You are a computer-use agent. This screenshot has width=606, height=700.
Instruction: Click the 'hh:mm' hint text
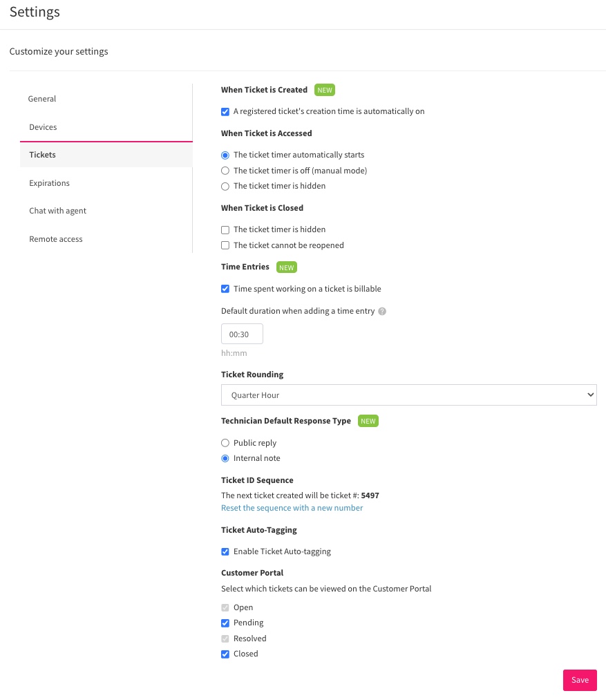coord(234,353)
